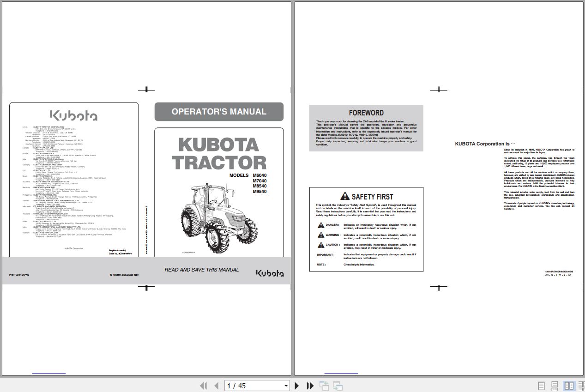This screenshot has height=392, width=585.
Task: Click the SAFETY FIRST warning panel
Action: coord(366,229)
